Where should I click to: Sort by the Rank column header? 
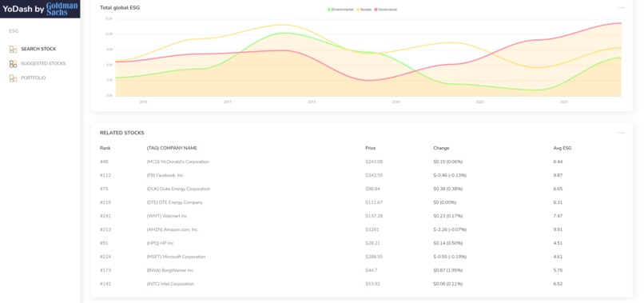tap(105, 148)
